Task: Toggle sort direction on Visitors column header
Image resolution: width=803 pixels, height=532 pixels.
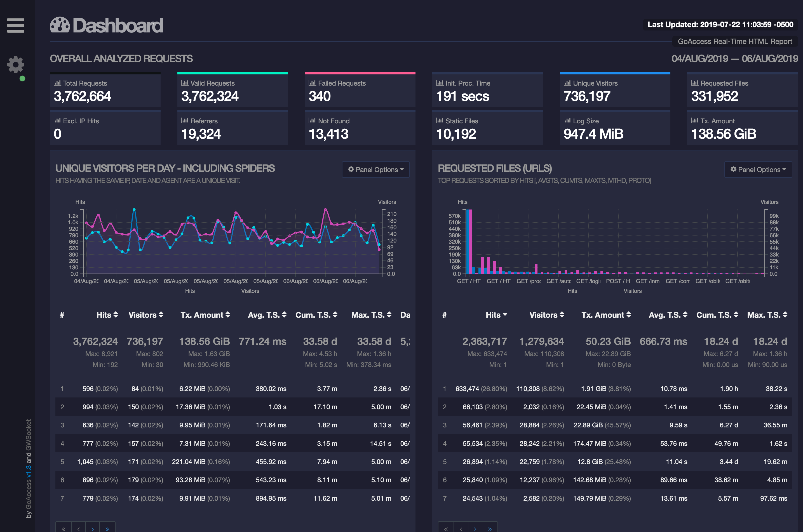Action: click(x=161, y=315)
